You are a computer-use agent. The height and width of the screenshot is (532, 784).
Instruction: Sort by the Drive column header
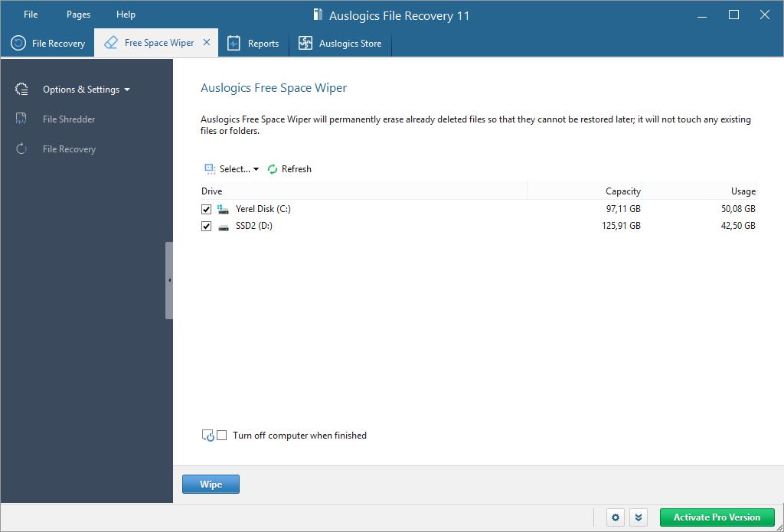363,191
